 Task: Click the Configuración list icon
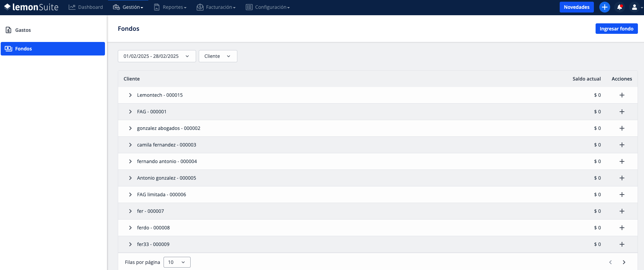tap(249, 7)
